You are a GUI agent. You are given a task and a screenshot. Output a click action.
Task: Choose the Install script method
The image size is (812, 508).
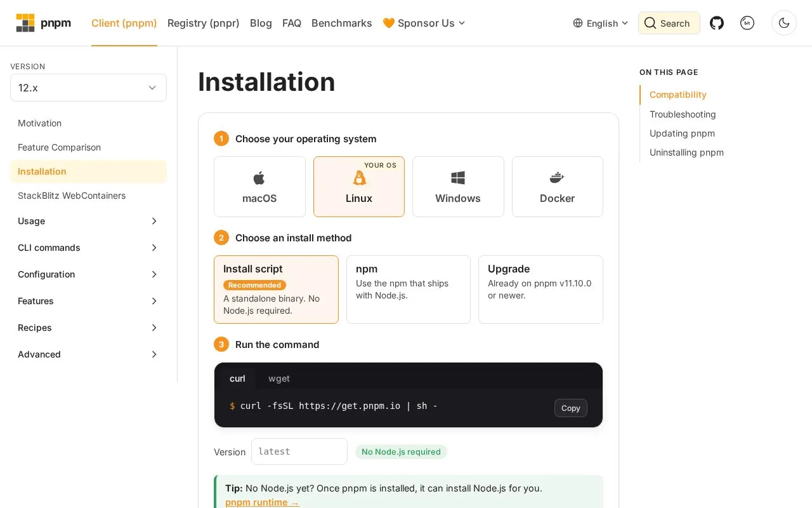276,290
